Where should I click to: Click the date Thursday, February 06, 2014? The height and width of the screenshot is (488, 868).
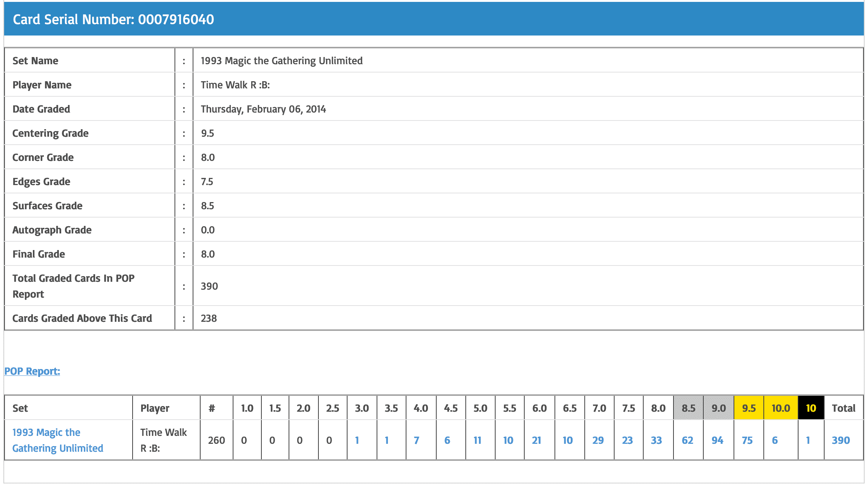(x=263, y=109)
